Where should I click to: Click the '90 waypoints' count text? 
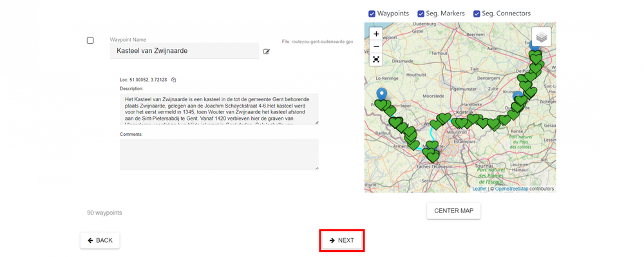pos(104,213)
